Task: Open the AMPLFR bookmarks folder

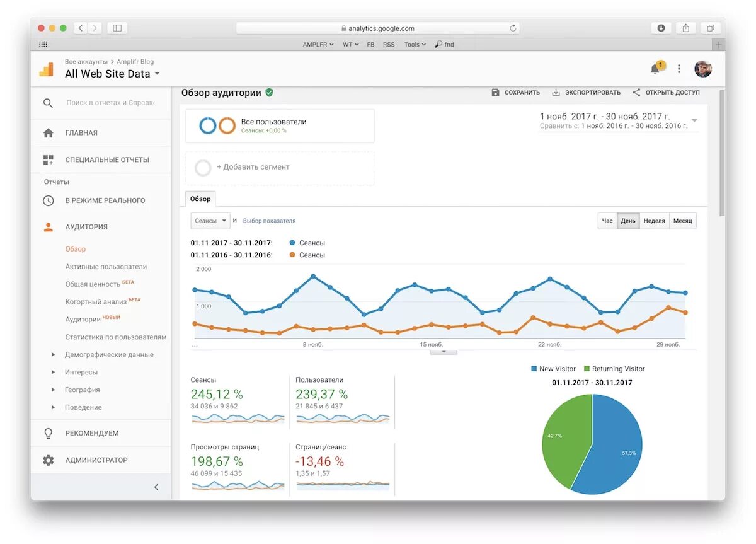Action: [x=318, y=45]
